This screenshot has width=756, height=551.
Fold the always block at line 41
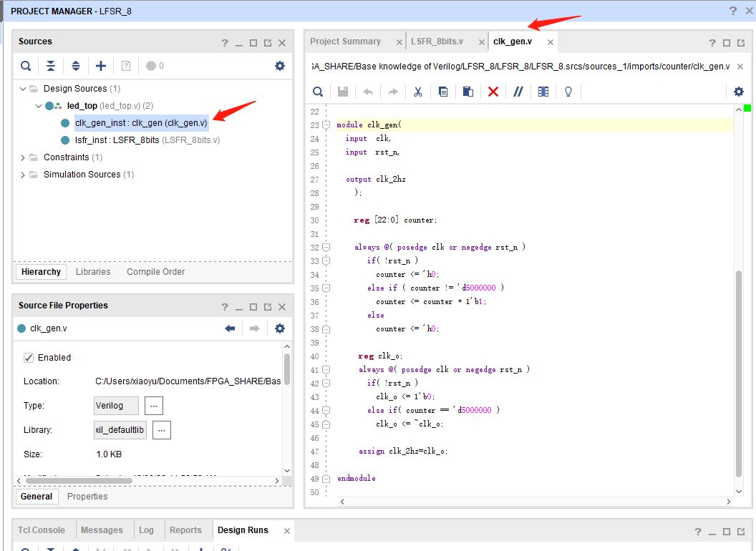[x=326, y=370]
